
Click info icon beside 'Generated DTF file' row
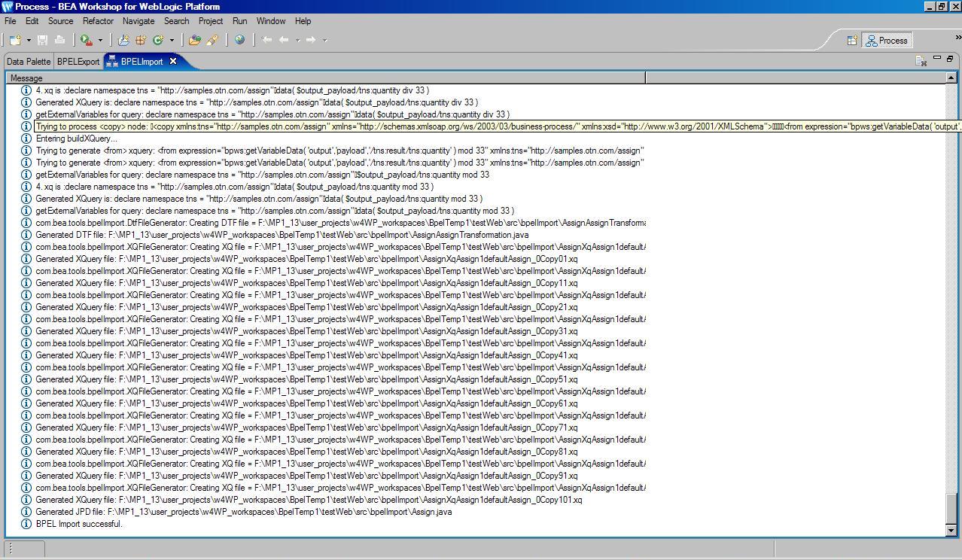coord(26,235)
